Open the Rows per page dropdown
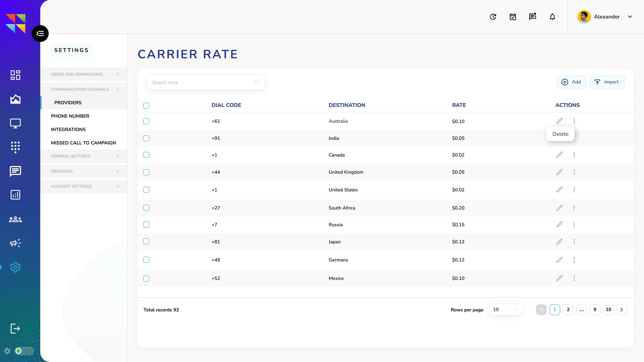The width and height of the screenshot is (644, 362). tap(505, 309)
